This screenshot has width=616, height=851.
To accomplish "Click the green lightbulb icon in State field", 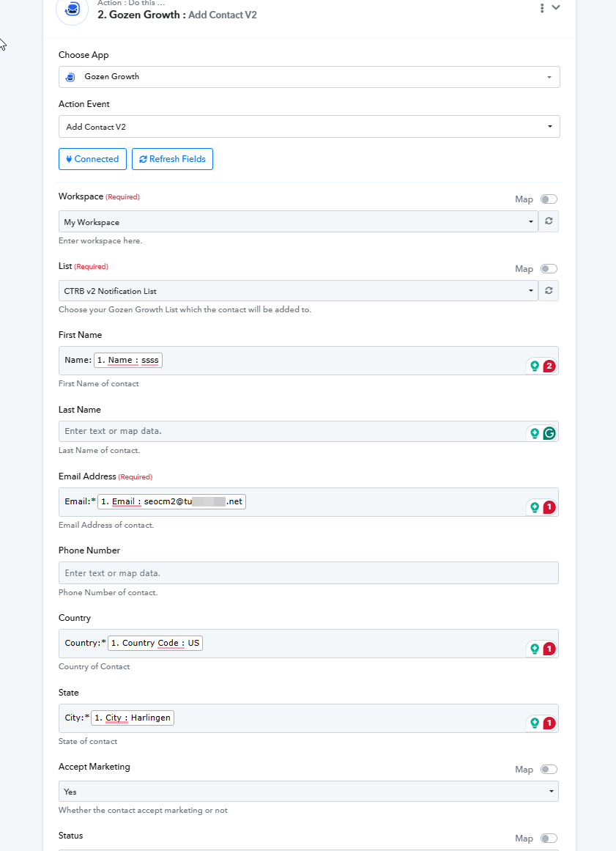I will [x=535, y=723].
